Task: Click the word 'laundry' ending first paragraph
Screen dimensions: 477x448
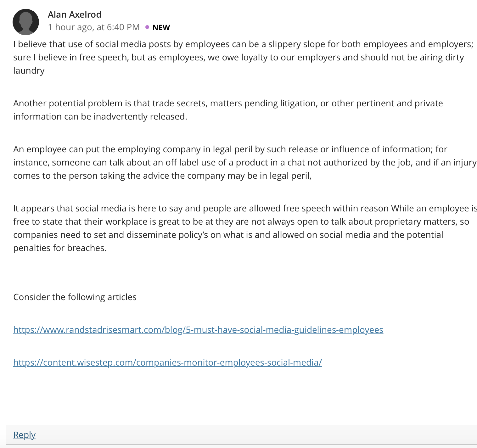Action: pyautogui.click(x=29, y=70)
